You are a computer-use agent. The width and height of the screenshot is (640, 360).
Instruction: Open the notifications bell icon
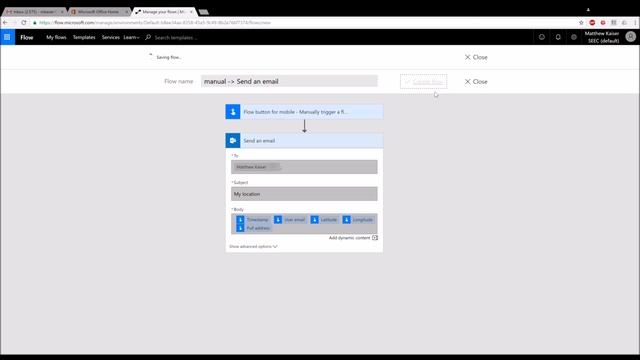[558, 37]
